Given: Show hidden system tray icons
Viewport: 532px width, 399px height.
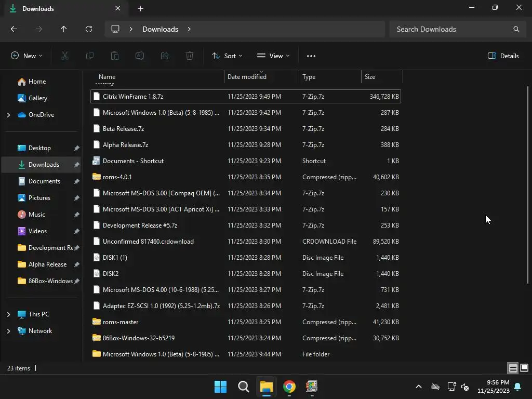Looking at the screenshot, I should click(419, 387).
